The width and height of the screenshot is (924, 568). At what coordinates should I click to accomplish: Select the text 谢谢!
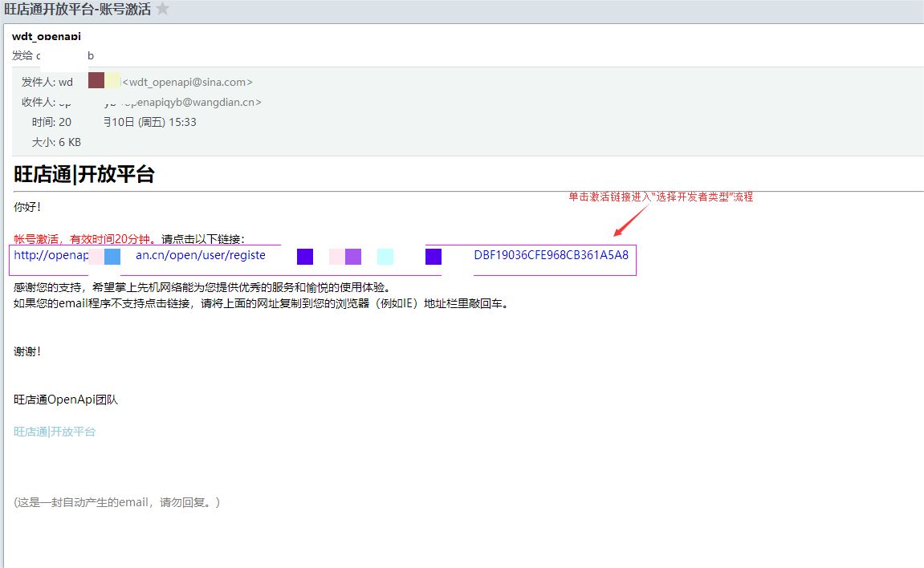click(27, 352)
